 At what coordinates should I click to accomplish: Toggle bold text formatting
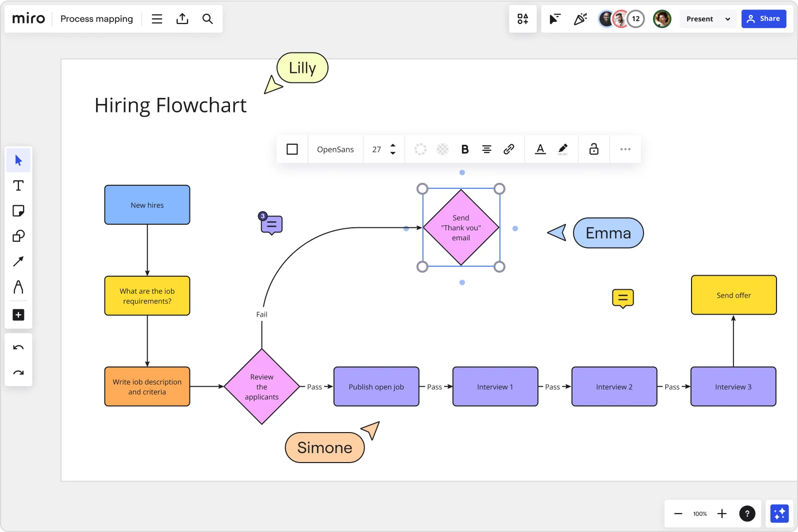click(x=464, y=149)
